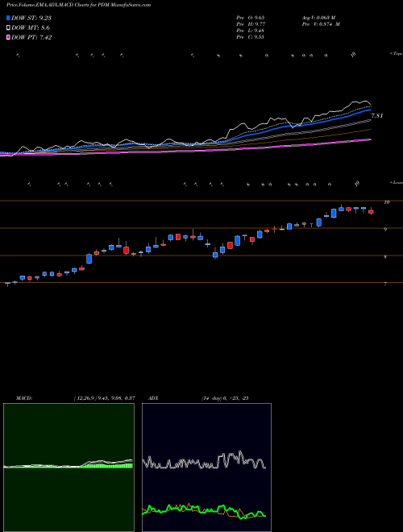Select the DOW PT: 7.42 legend label

31,37
